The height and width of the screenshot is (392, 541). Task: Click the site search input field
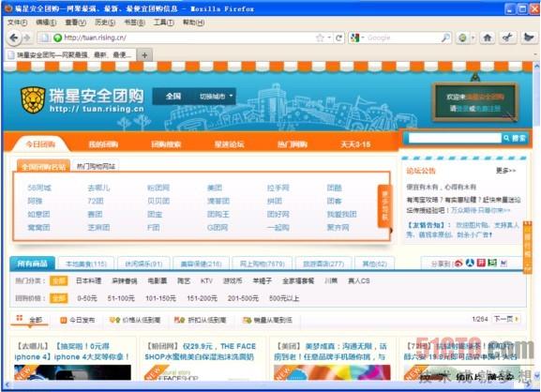tap(455, 138)
